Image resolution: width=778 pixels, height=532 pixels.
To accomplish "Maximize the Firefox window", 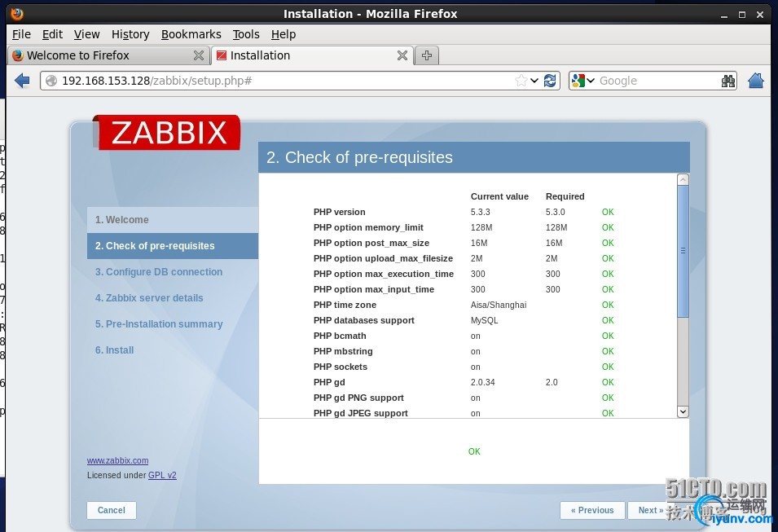I will (x=742, y=15).
